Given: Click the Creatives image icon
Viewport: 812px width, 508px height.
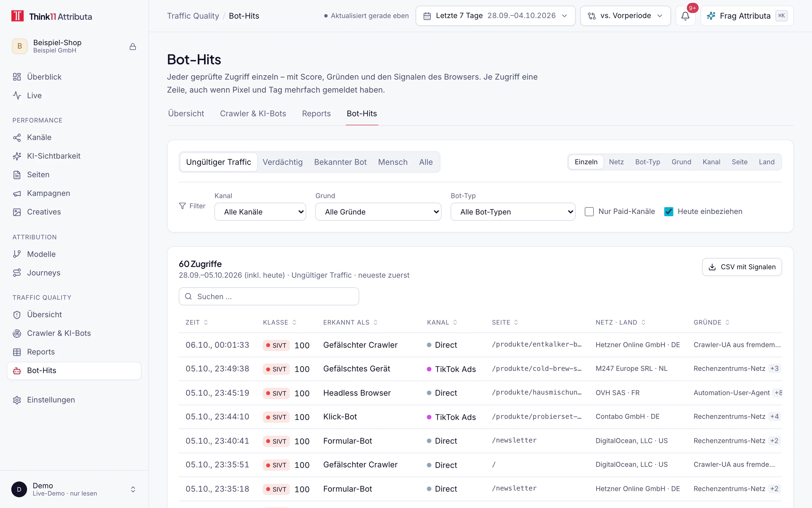Looking at the screenshot, I should pyautogui.click(x=17, y=212).
